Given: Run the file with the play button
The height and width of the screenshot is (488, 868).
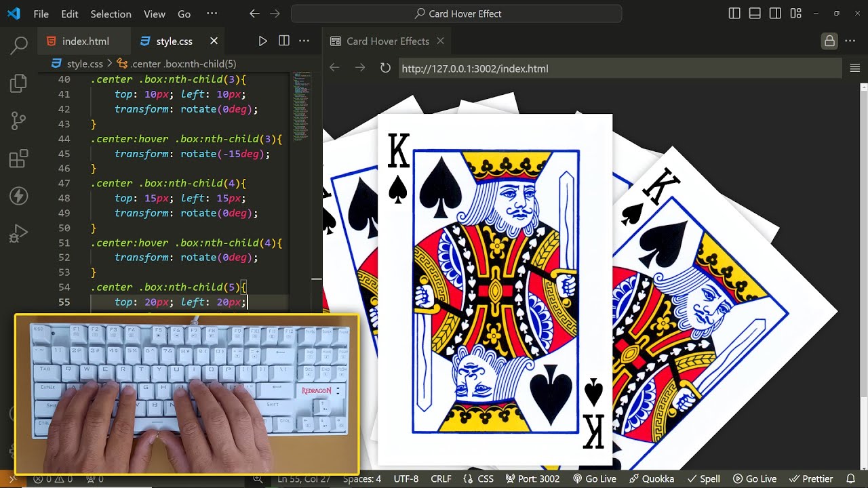Looking at the screenshot, I should pyautogui.click(x=263, y=41).
